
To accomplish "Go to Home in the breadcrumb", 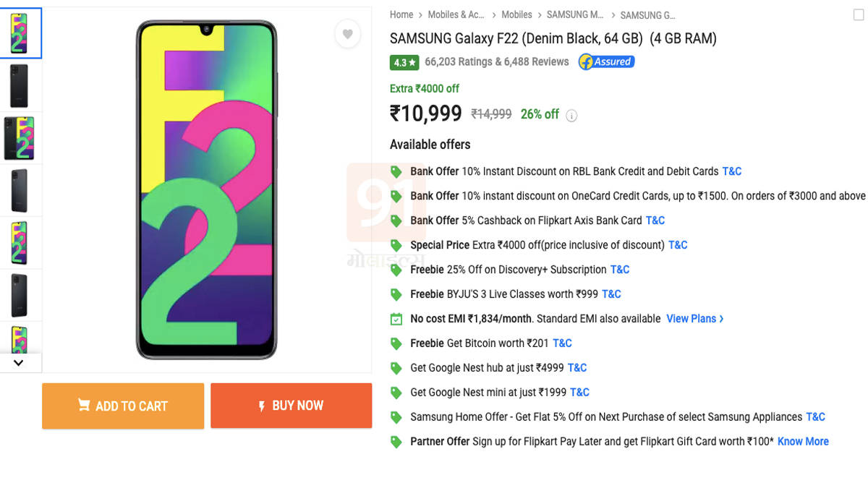I will tap(401, 14).
